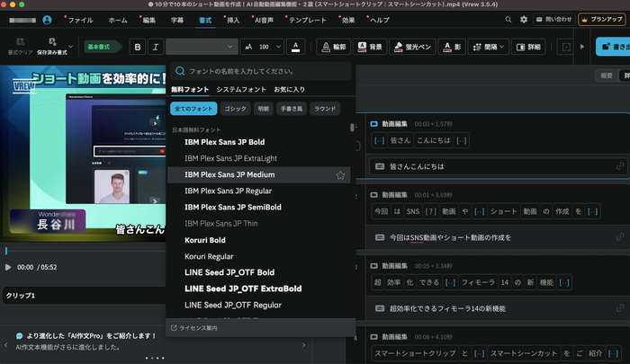Image resolution: width=630 pixels, height=364 pixels.
Task: Show previous announcement with left chevron
Action: coord(6,345)
